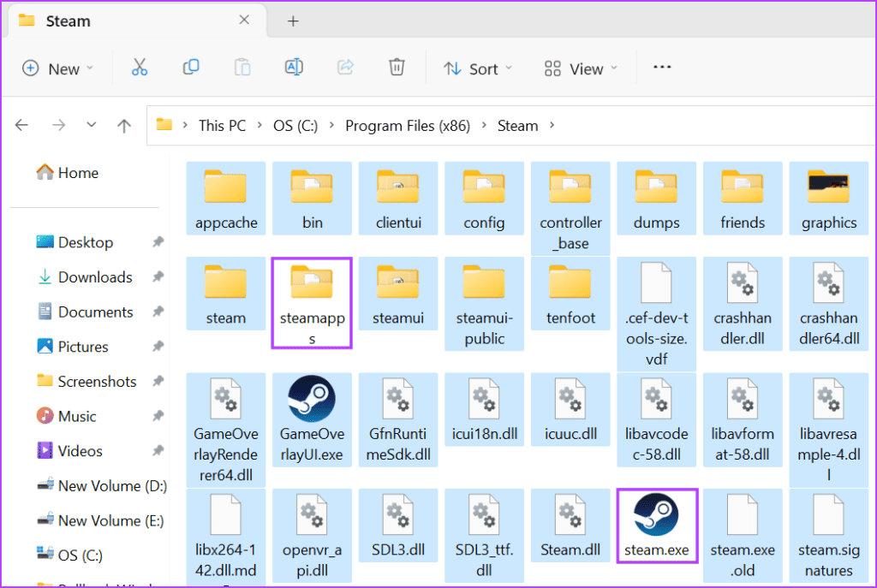This screenshot has width=877, height=588.
Task: Select the steamapps folder
Action: 312,303
